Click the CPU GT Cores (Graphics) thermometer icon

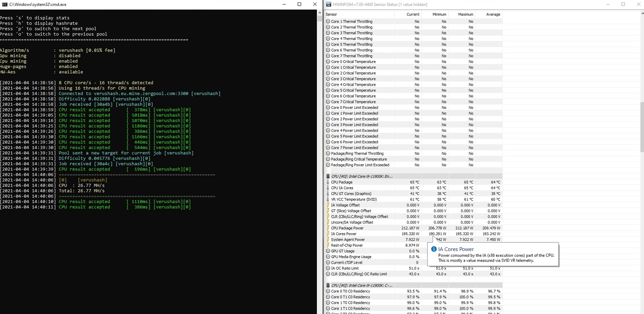coord(328,193)
